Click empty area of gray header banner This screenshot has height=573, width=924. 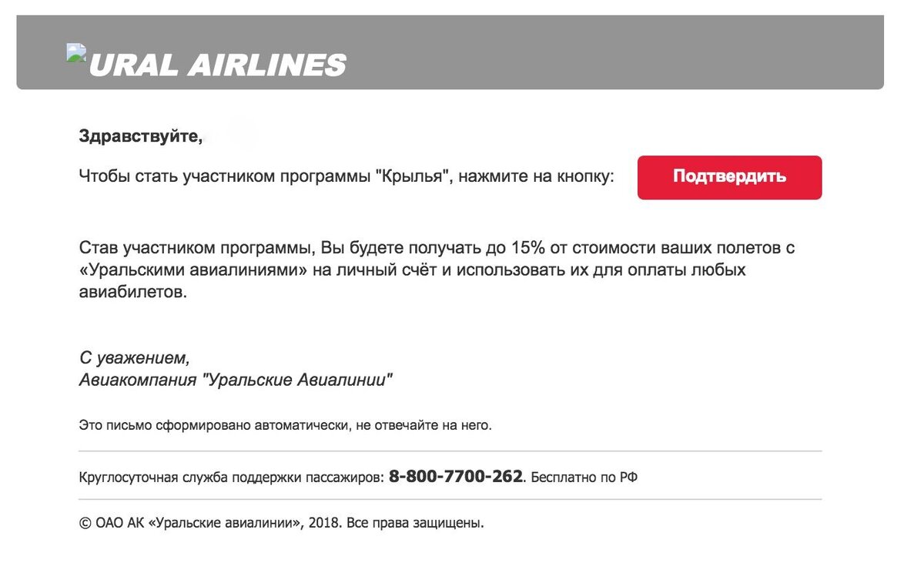point(616,52)
